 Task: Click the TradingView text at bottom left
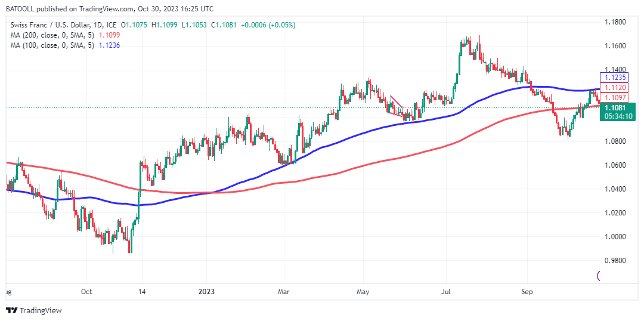point(41,310)
